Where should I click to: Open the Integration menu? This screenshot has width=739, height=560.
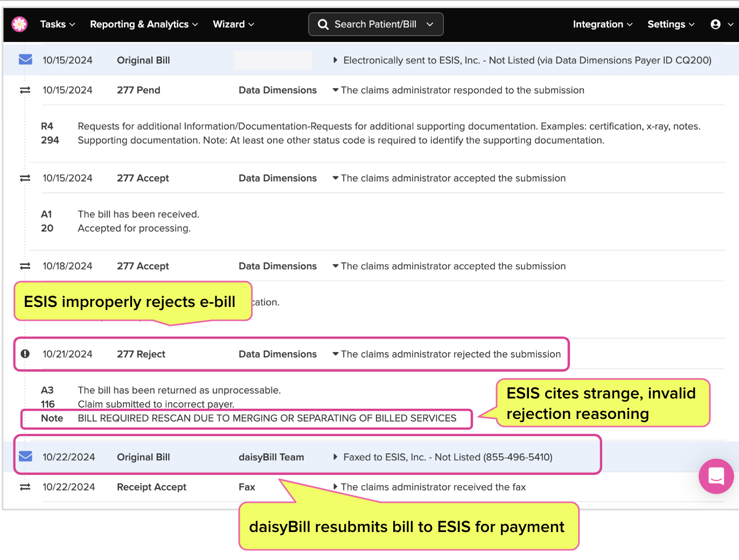pyautogui.click(x=602, y=24)
